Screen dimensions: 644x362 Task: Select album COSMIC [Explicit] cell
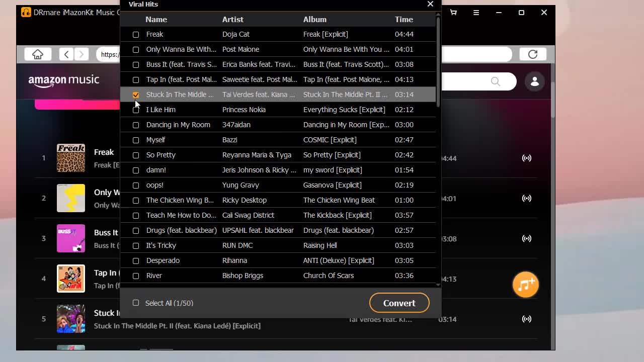coord(330,140)
